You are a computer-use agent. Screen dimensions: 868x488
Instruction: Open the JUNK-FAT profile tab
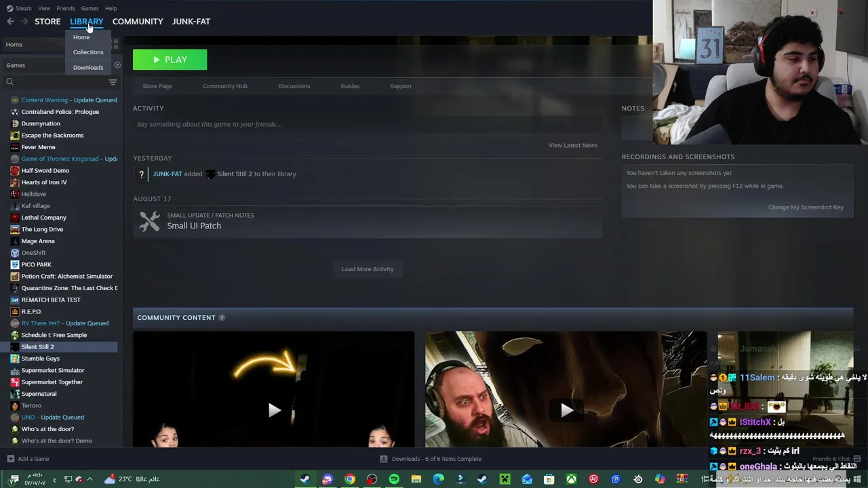click(191, 22)
